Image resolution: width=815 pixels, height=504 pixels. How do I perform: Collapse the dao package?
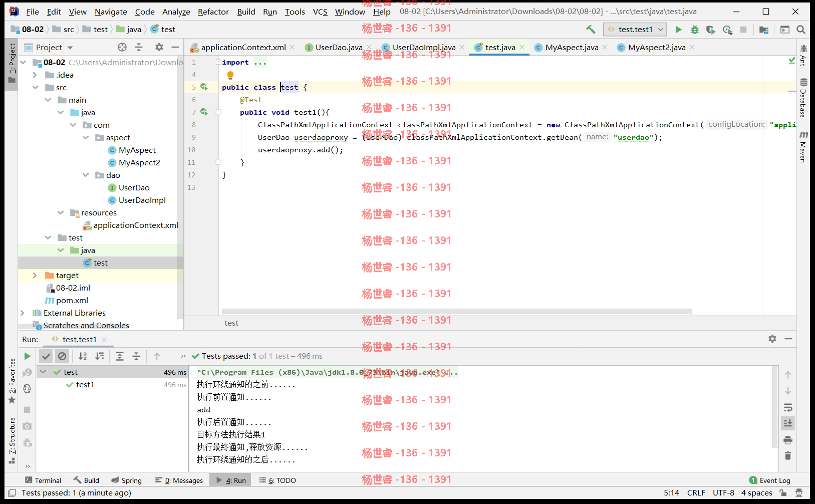85,175
